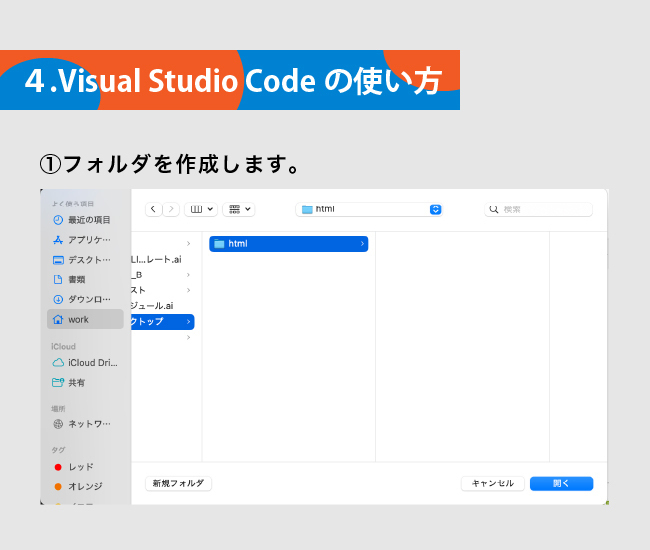
Task: Open Network (ネットワ…) in the sidebar
Action: click(x=82, y=424)
